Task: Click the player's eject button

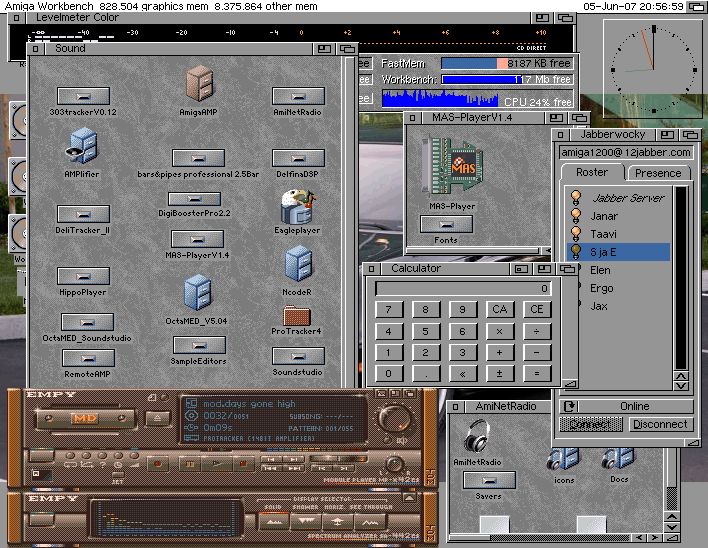Action: [x=158, y=418]
